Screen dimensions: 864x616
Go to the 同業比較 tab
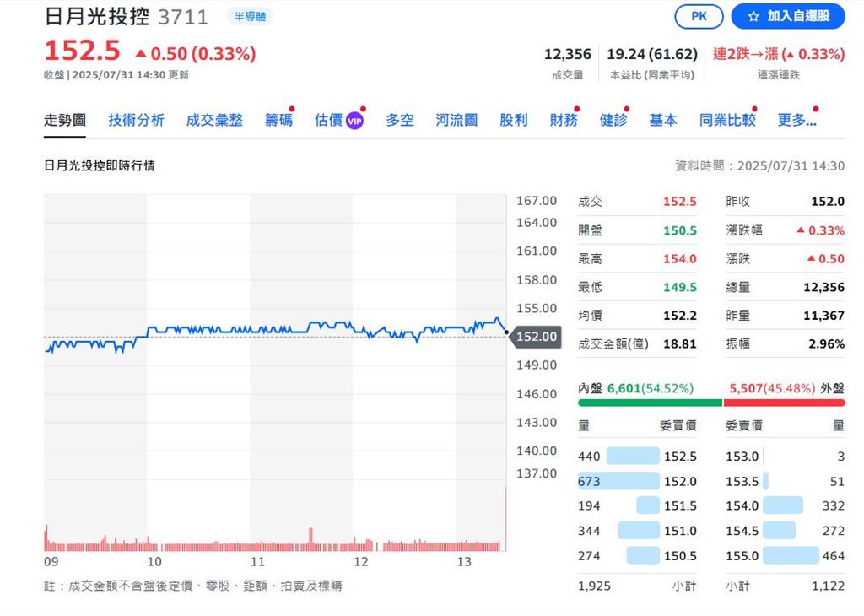(x=727, y=120)
